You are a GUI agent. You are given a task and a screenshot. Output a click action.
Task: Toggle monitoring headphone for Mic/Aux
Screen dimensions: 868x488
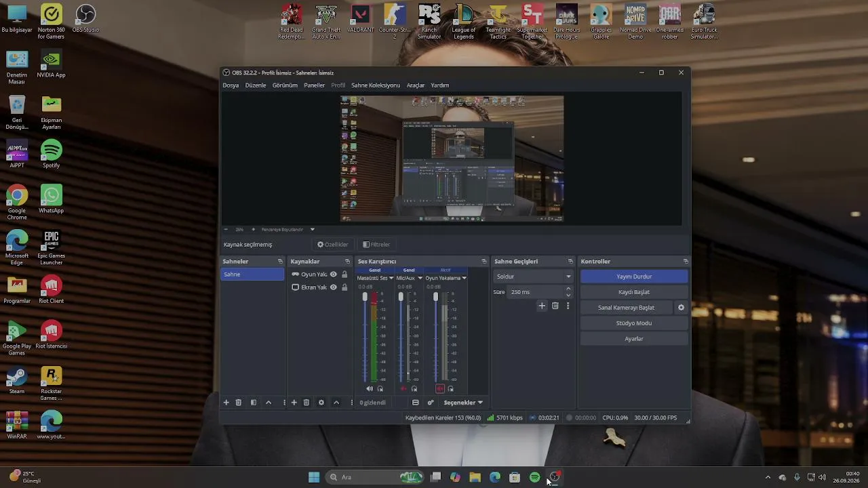[414, 389]
